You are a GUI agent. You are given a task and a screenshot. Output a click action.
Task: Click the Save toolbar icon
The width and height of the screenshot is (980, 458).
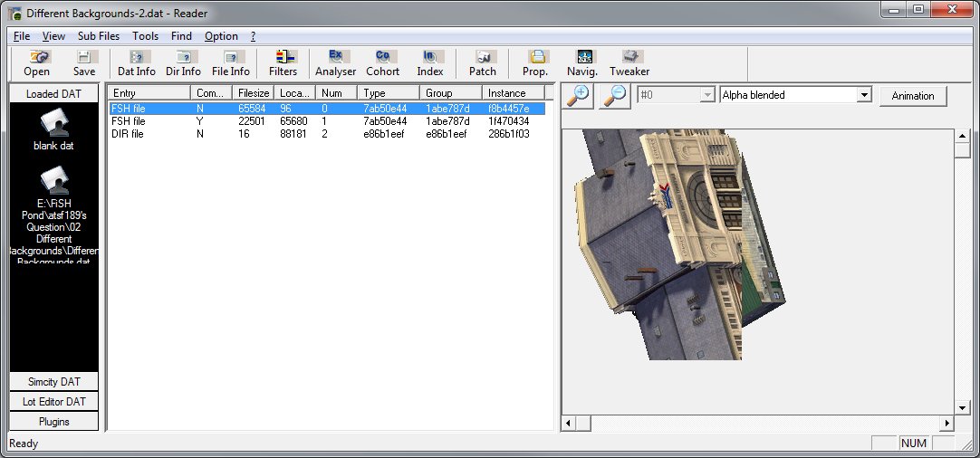click(83, 63)
